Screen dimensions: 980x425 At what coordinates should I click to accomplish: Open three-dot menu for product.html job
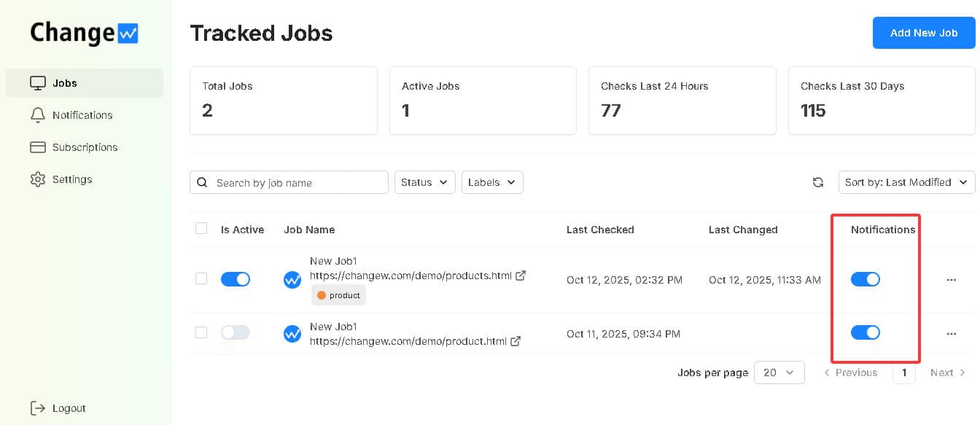[951, 333]
